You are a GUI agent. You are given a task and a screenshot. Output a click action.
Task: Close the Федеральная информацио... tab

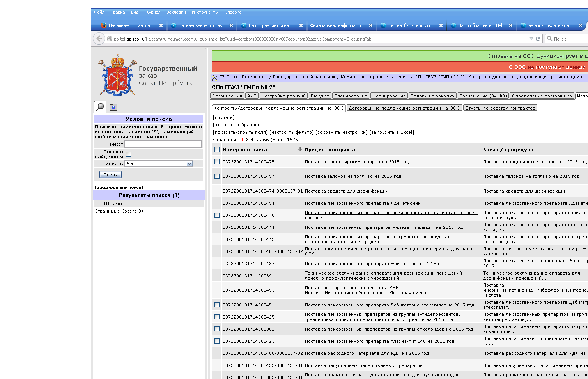371,25
